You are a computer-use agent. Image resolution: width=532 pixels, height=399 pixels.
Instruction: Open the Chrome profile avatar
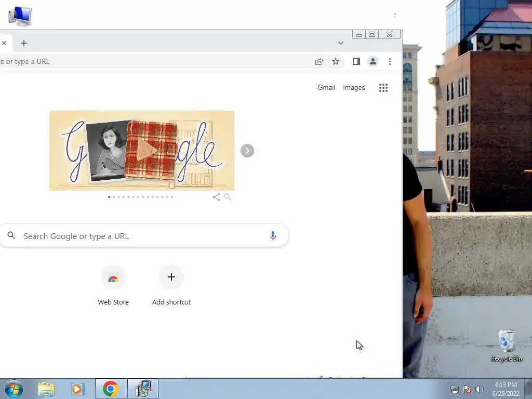(373, 61)
